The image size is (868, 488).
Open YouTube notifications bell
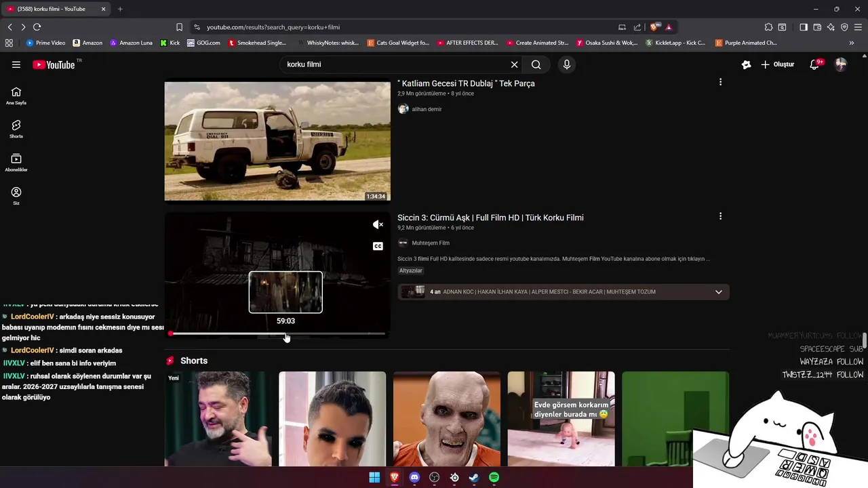point(815,64)
